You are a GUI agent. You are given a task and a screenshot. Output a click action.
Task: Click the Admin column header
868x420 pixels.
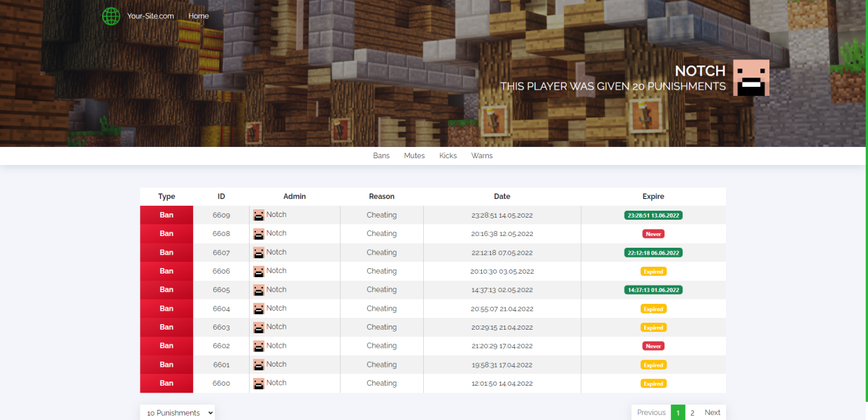click(x=294, y=197)
